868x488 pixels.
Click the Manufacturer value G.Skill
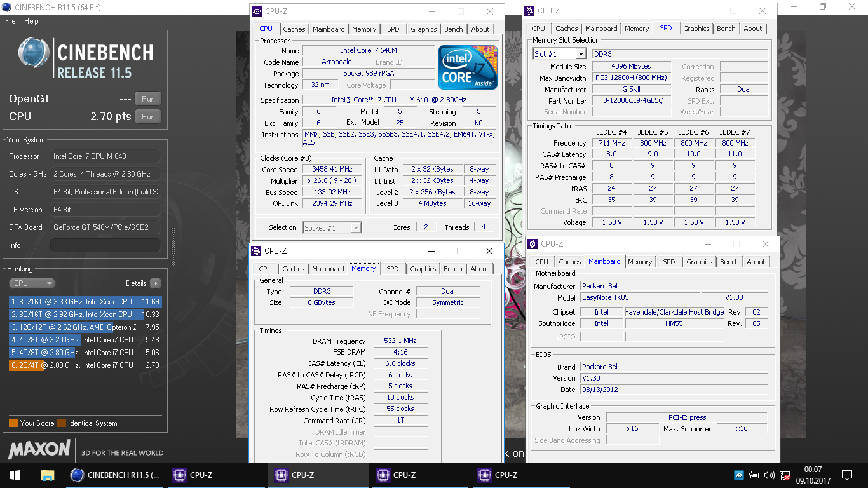click(632, 90)
